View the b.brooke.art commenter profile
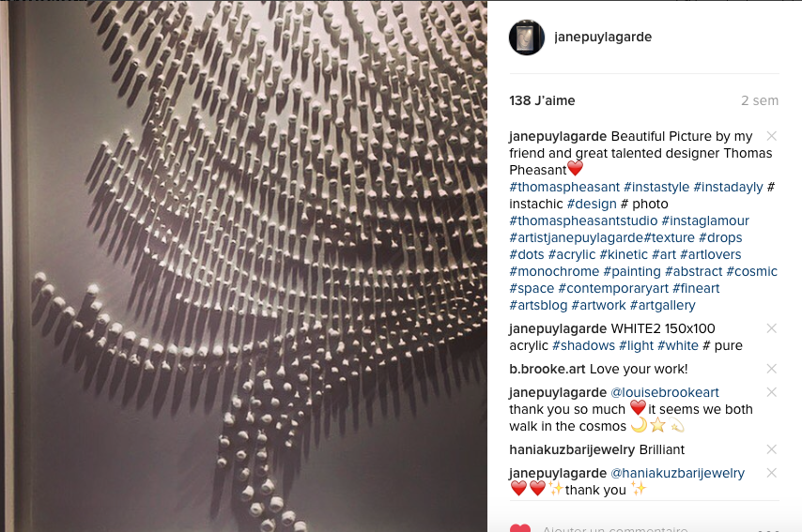The height and width of the screenshot is (532, 802). (548, 369)
